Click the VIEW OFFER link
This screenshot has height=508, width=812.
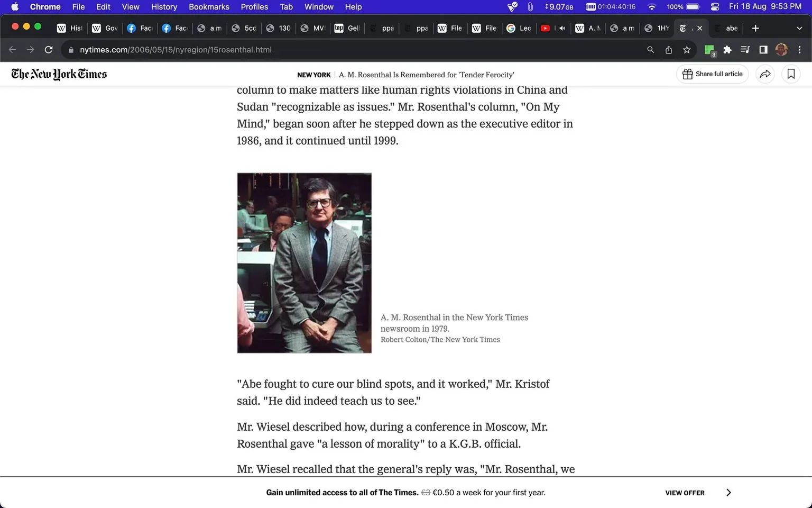click(685, 493)
